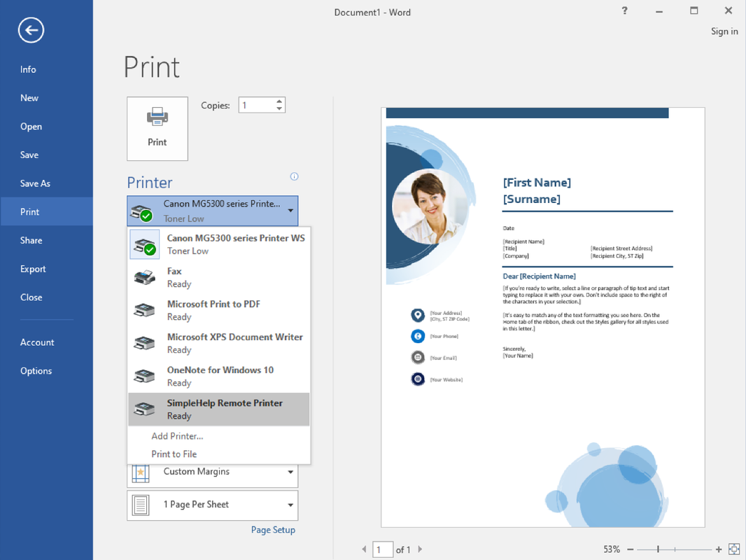Click the Print button with printer icon
746x560 pixels.
click(157, 129)
